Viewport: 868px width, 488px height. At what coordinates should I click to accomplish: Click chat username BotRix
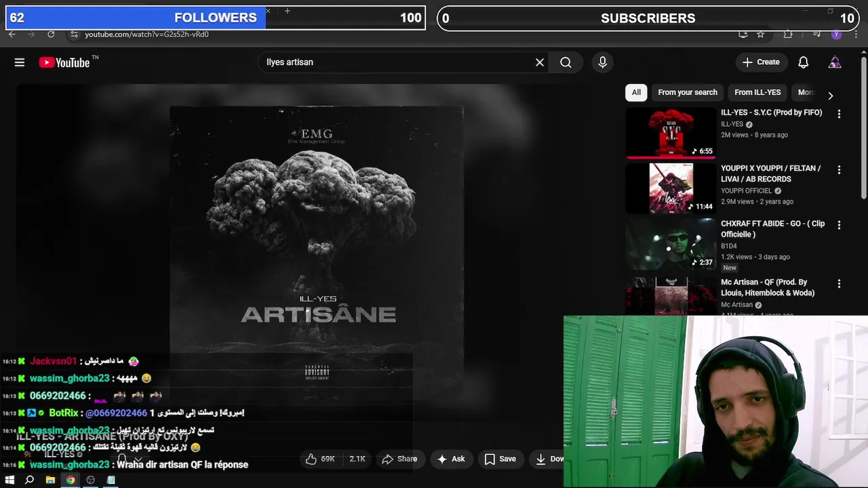click(64, 413)
